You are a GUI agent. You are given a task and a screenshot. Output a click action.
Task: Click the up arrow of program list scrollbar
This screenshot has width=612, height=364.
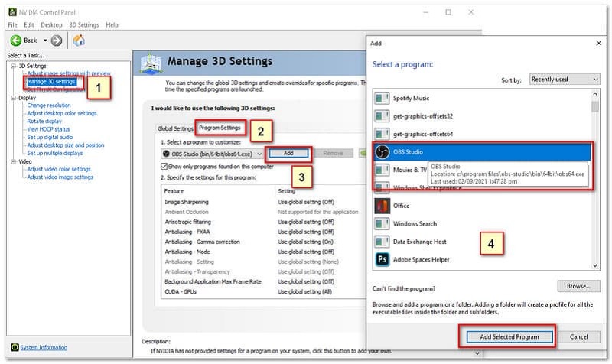click(595, 93)
